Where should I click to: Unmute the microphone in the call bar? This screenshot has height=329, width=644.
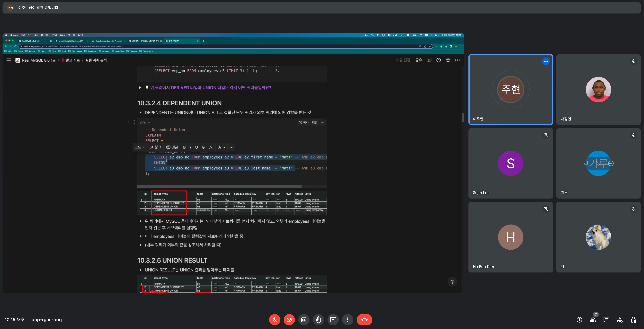point(275,319)
